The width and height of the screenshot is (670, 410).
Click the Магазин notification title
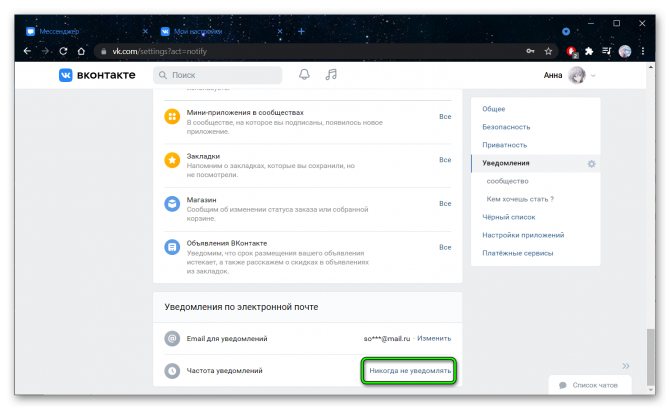pyautogui.click(x=201, y=199)
